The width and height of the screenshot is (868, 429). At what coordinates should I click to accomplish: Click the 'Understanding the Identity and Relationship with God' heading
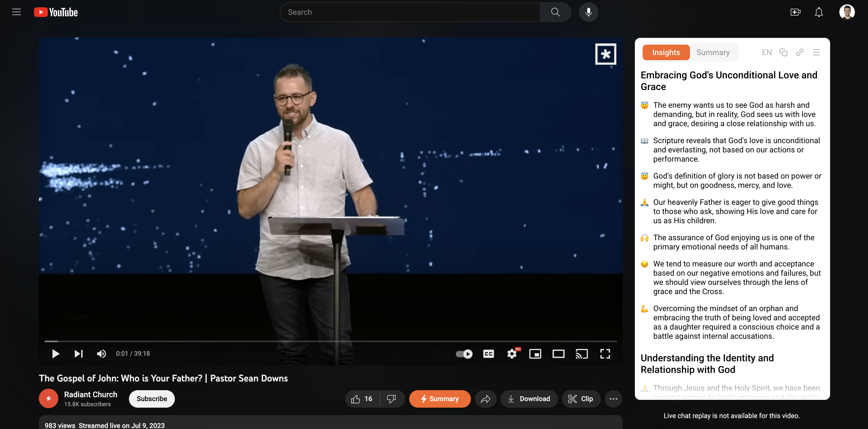(707, 364)
